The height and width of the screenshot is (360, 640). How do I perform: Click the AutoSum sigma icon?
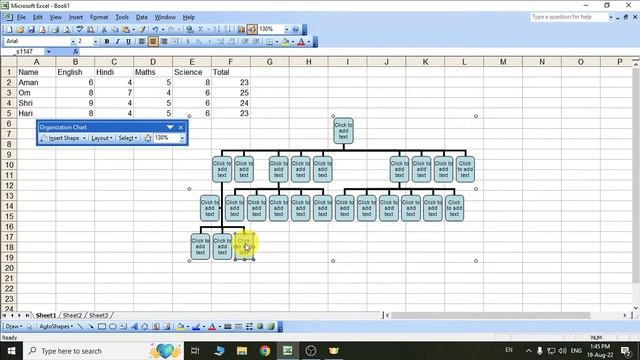[x=201, y=29]
